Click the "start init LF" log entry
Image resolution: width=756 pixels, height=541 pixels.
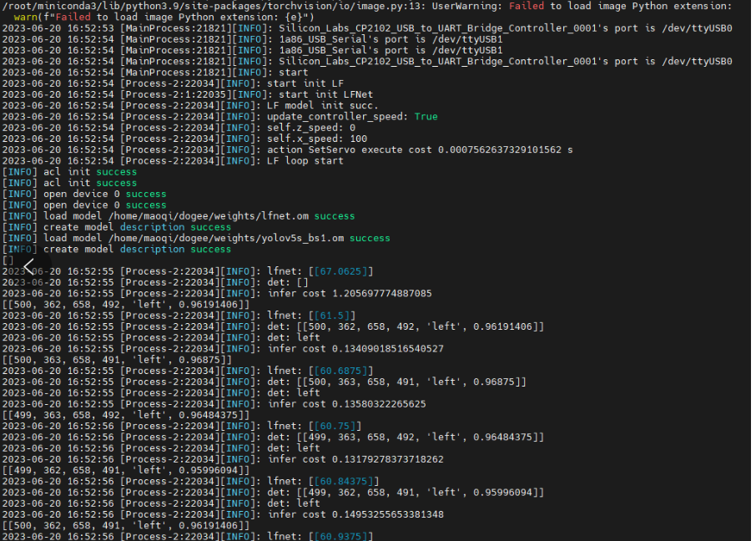[x=173, y=83]
